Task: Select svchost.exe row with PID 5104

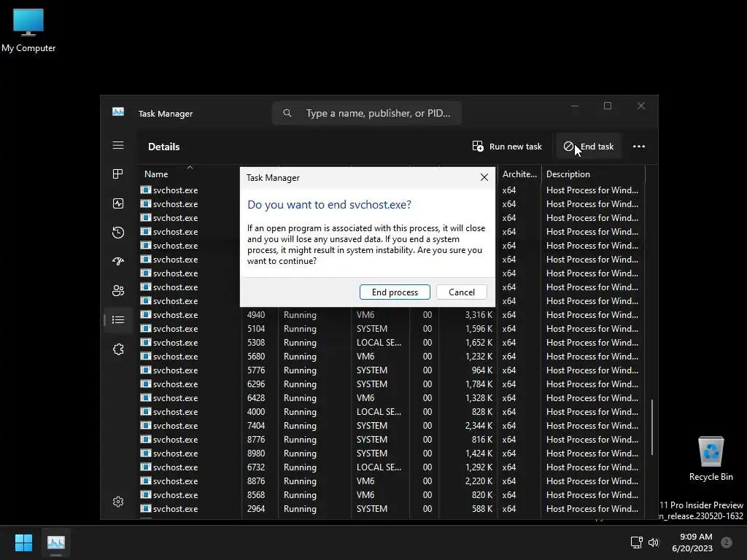Action: click(x=392, y=329)
